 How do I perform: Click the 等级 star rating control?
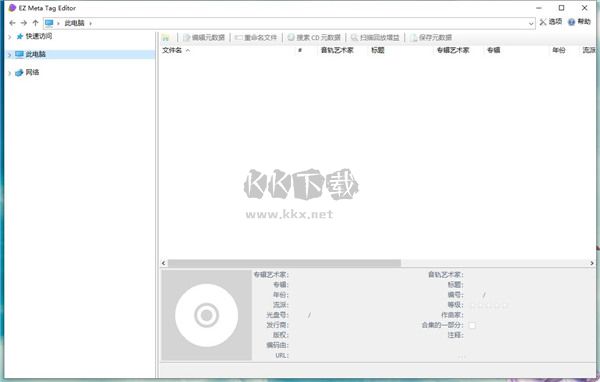pyautogui.click(x=489, y=305)
